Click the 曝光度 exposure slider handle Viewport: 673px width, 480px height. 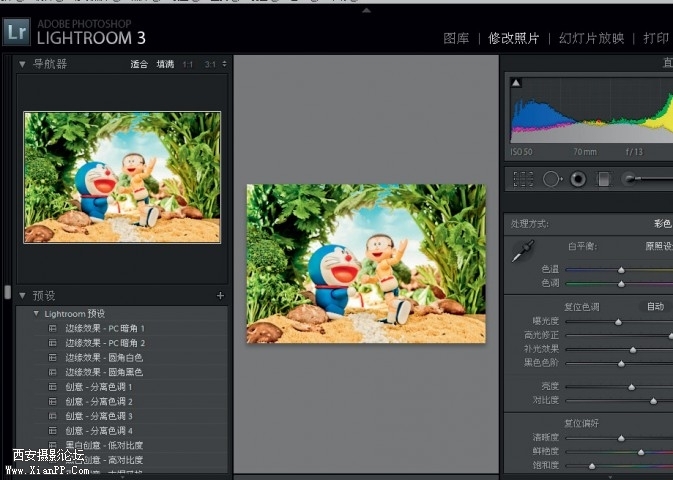pyautogui.click(x=618, y=322)
